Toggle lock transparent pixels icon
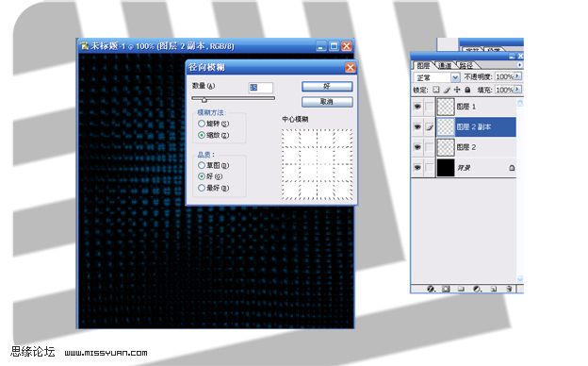This screenshot has width=588, height=366. pyautogui.click(x=435, y=90)
